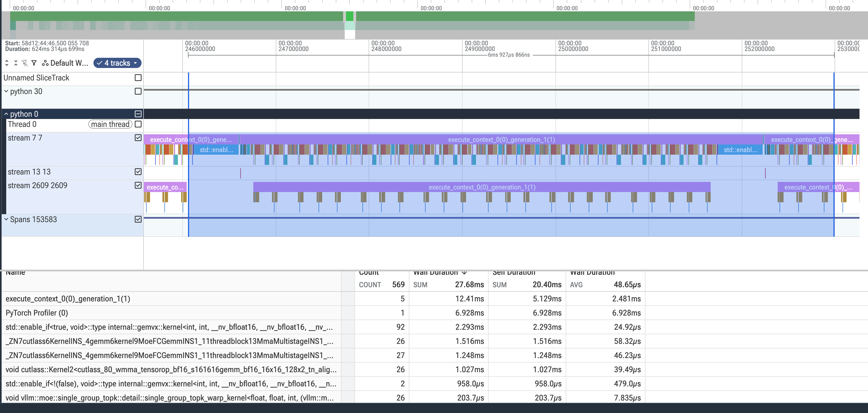
Task: Check the Unnamed SliceTrack checkbox
Action: [x=138, y=78]
